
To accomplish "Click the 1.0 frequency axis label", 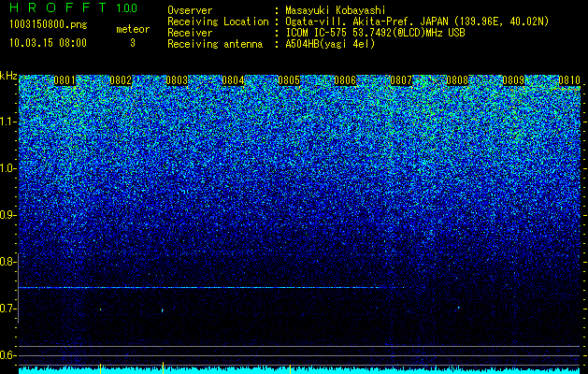I will pos(7,168).
